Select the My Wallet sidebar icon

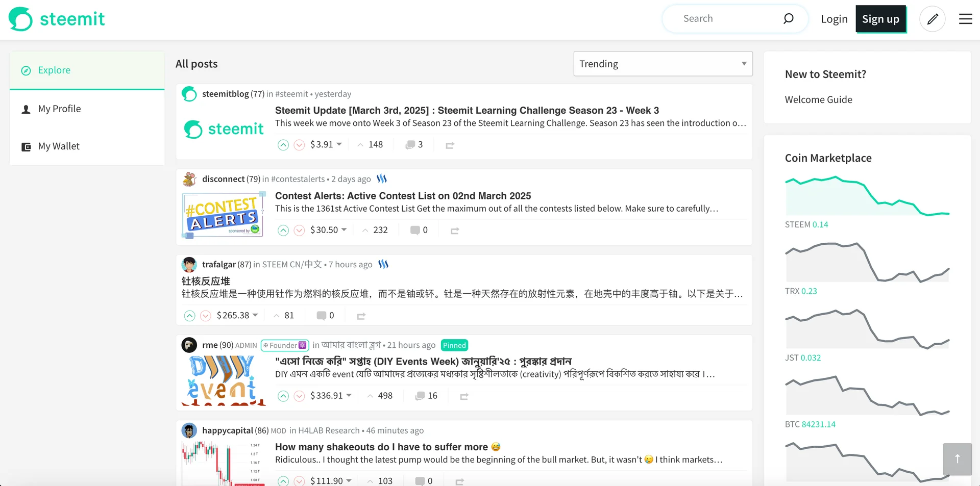(26, 146)
